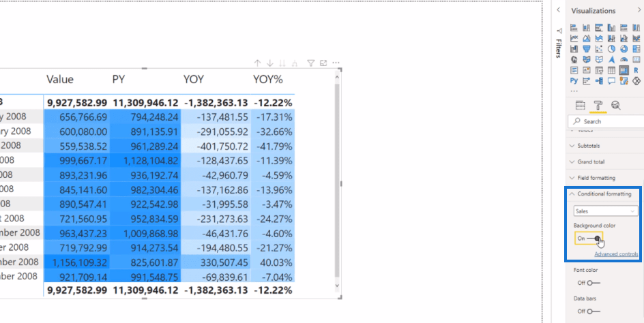Click the cell showing 1,156,109.32
Screen dimensions: 644x323
76,262
